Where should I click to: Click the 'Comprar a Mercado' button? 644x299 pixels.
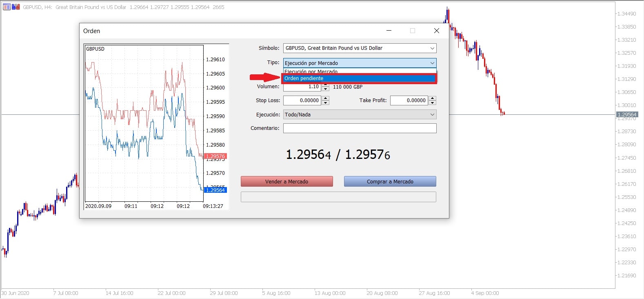(390, 181)
